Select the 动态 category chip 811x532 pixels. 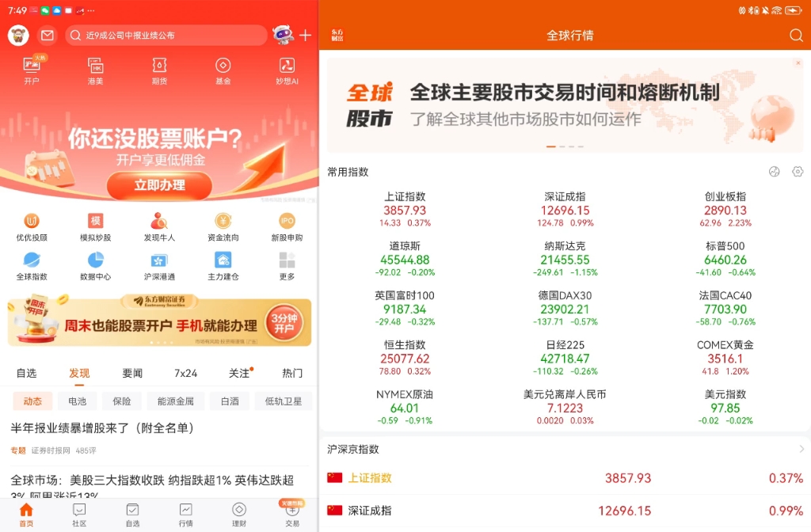pyautogui.click(x=32, y=401)
